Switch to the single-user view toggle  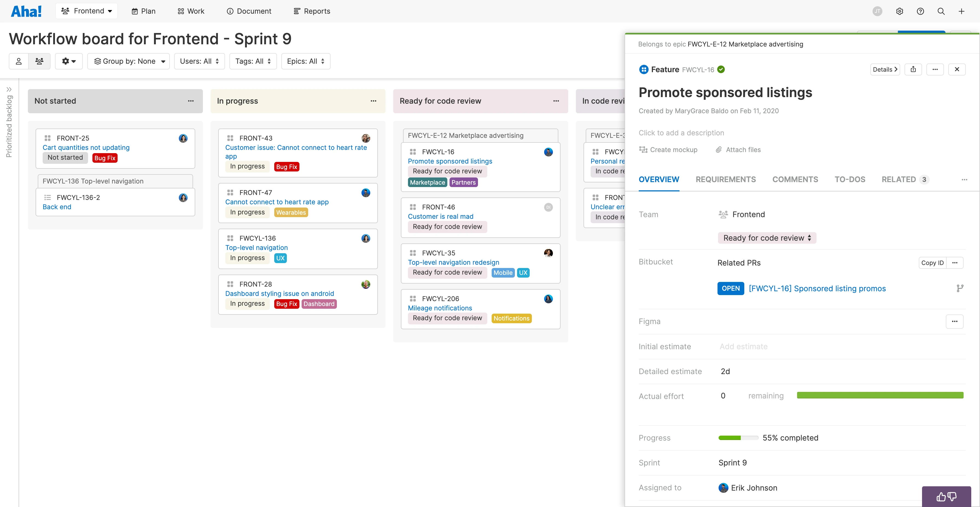coord(19,61)
